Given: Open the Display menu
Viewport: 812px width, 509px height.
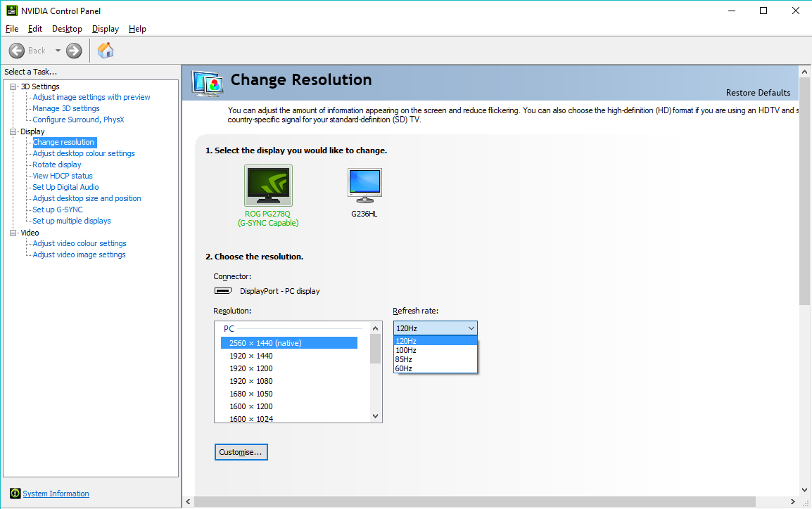Looking at the screenshot, I should tap(106, 29).
